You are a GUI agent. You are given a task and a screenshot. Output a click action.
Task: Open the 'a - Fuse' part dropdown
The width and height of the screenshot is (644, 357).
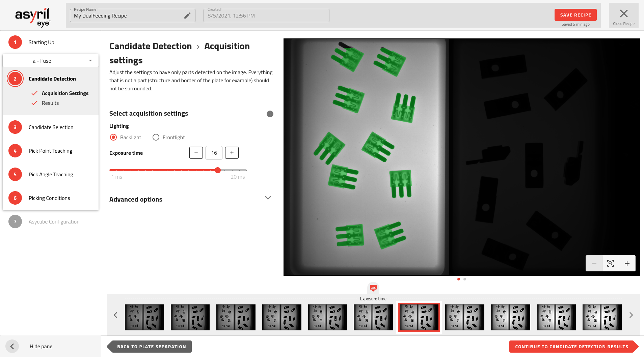point(51,61)
